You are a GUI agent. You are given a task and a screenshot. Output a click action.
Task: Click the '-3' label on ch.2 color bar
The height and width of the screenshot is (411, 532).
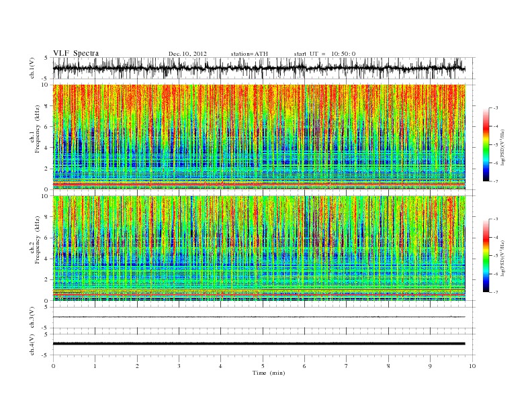coord(495,220)
